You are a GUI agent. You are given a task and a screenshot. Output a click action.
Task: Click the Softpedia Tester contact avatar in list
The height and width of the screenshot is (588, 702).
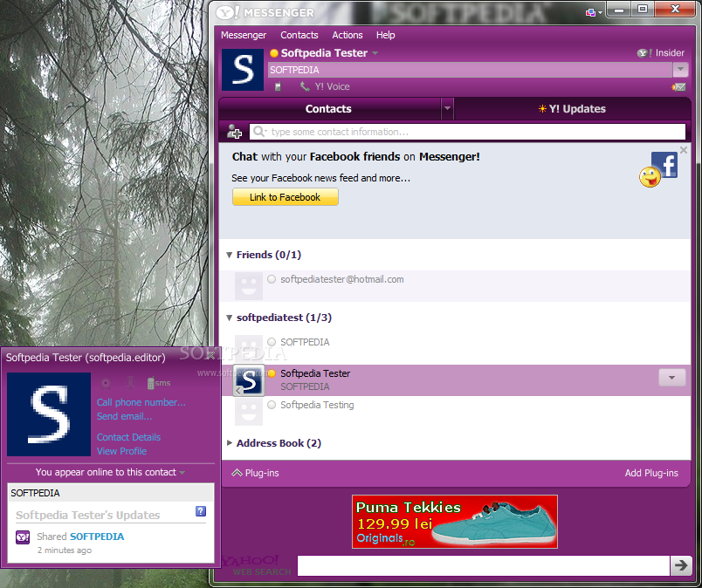pyautogui.click(x=249, y=380)
